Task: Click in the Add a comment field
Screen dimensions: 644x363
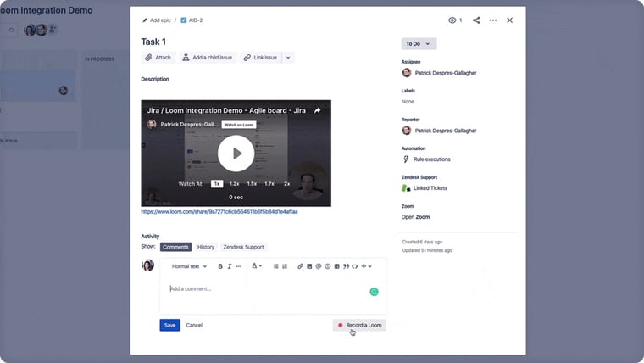Action: coord(263,289)
